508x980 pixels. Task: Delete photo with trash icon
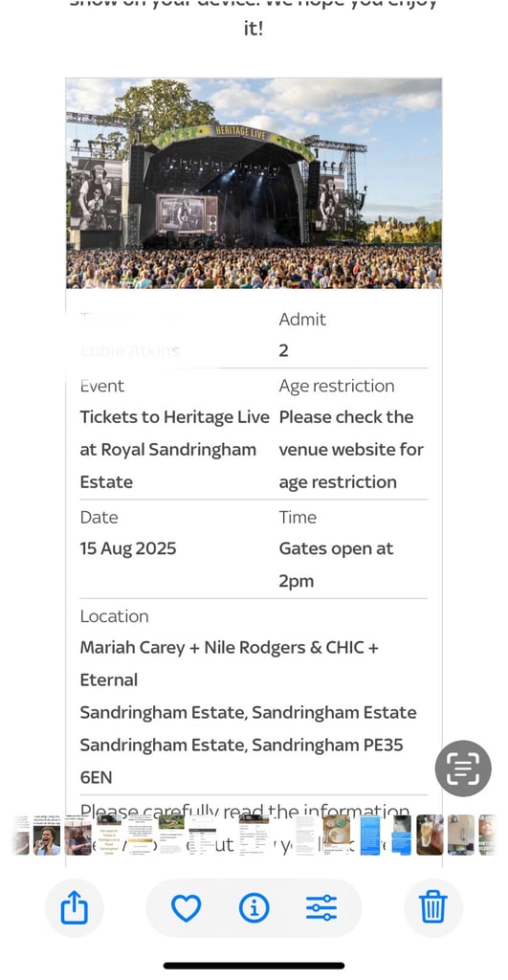click(x=433, y=907)
